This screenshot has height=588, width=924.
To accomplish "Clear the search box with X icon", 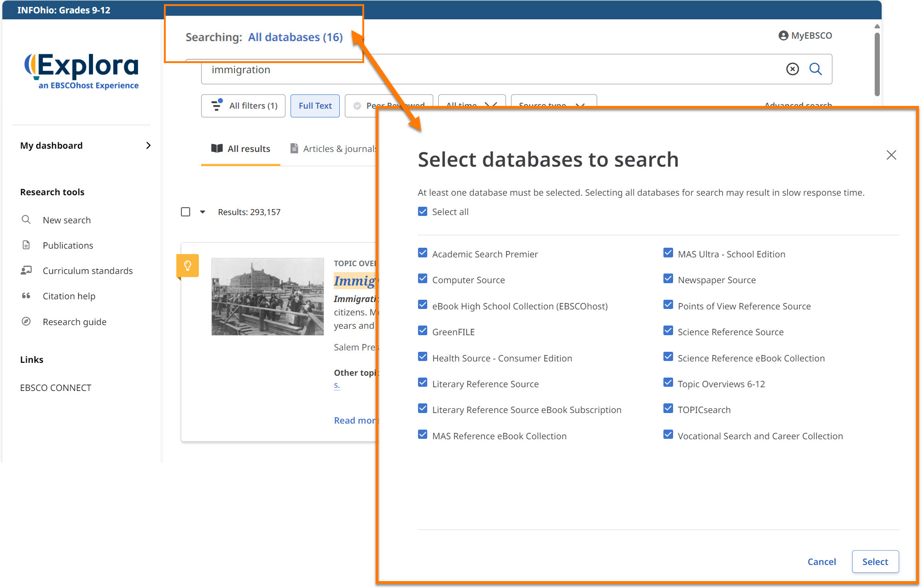I will (x=792, y=69).
